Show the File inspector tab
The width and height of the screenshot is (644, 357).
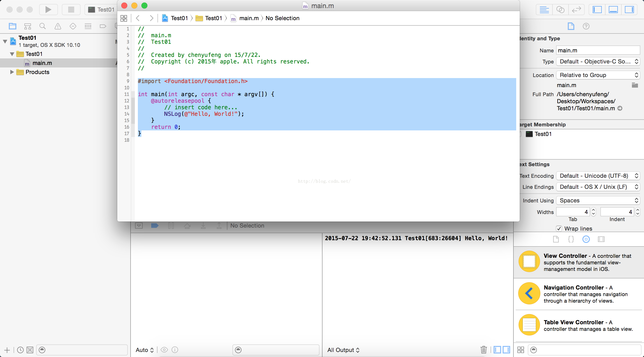tap(571, 26)
